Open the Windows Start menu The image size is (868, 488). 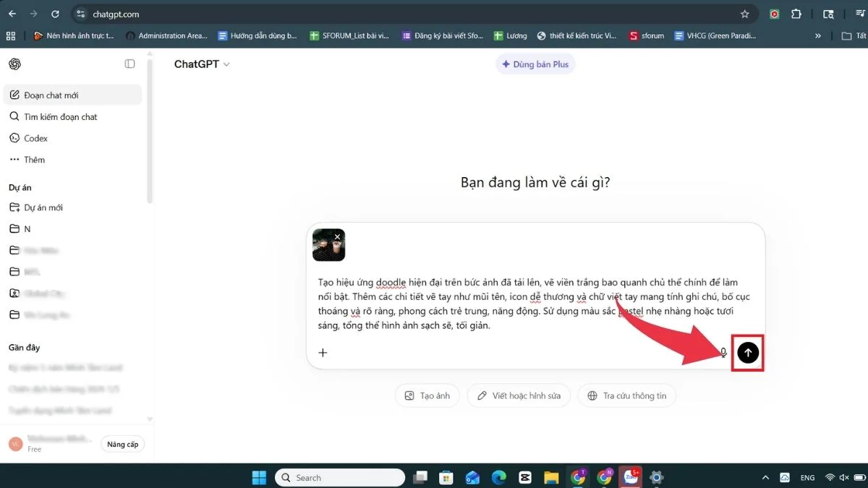click(259, 478)
